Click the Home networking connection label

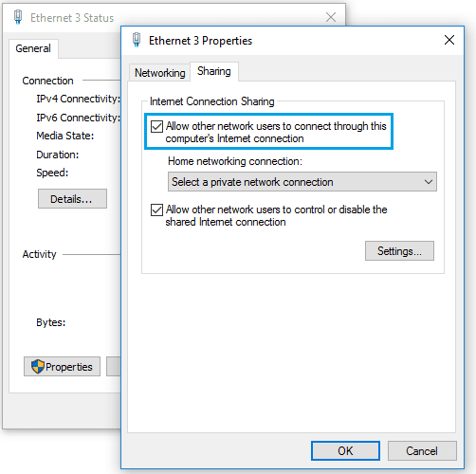(x=235, y=161)
